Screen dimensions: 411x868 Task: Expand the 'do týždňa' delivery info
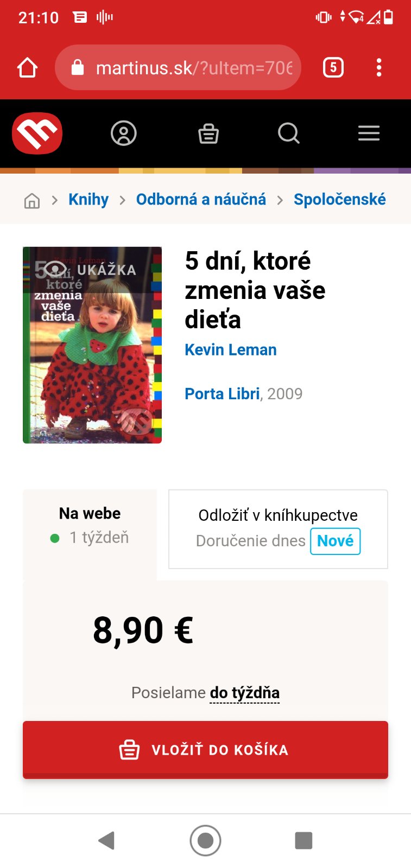pyautogui.click(x=245, y=693)
